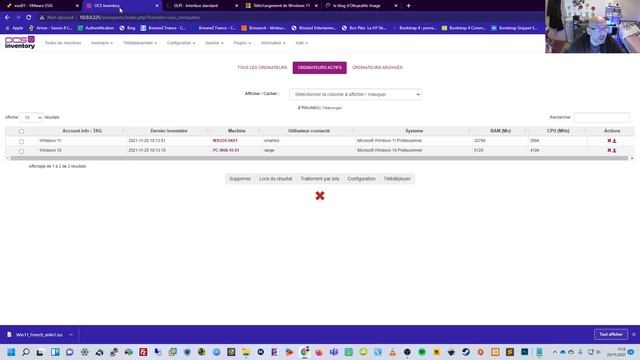Open Toutes les machines menu item
Image resolution: width=640 pixels, height=360 pixels.
pos(63,43)
